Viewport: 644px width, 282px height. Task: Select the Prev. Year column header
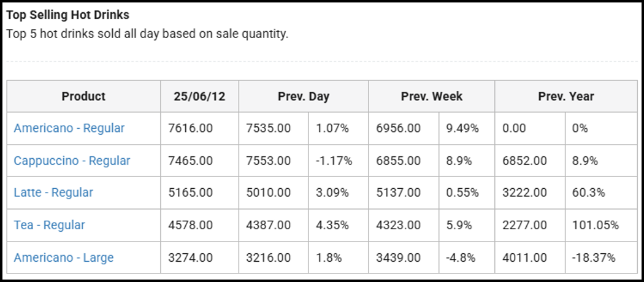click(x=565, y=96)
